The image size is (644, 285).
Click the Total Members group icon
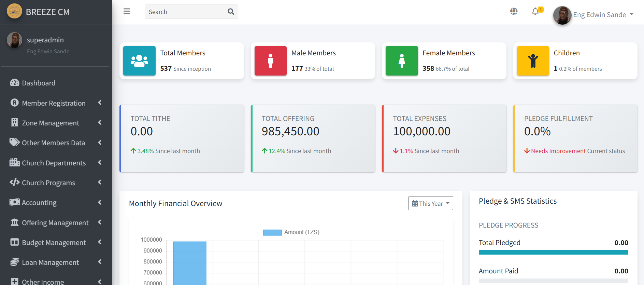[139, 61]
